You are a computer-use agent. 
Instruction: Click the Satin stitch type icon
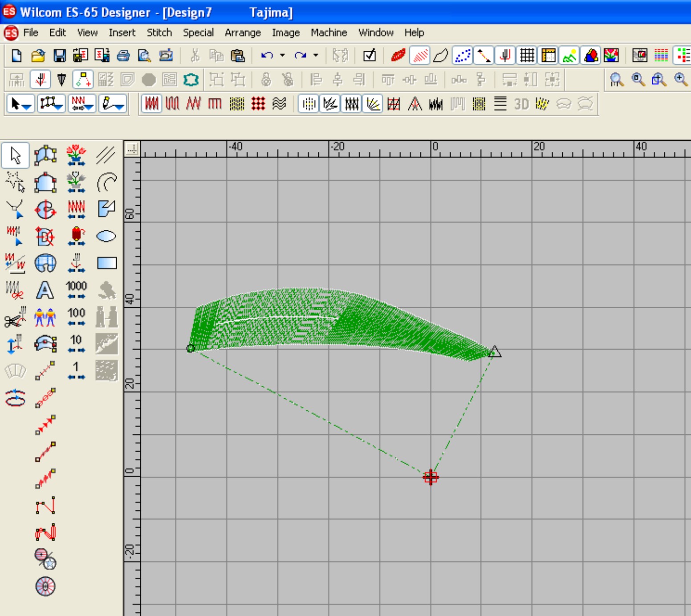[x=151, y=104]
